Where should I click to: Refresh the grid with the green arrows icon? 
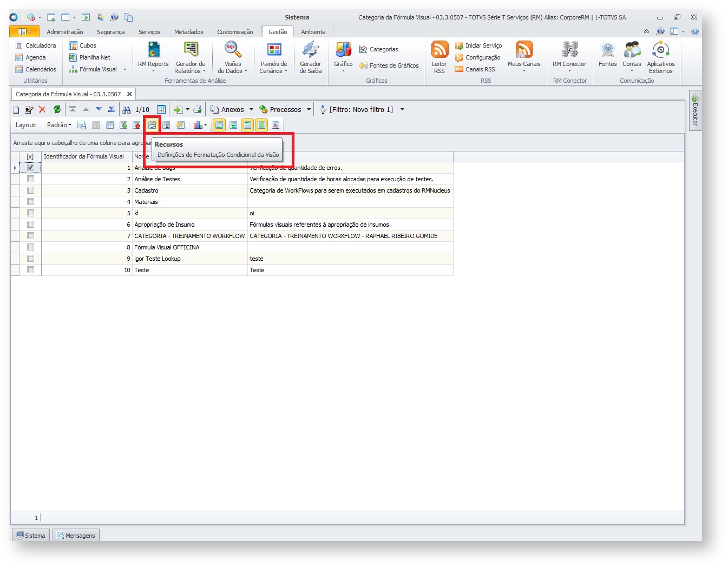tap(57, 110)
